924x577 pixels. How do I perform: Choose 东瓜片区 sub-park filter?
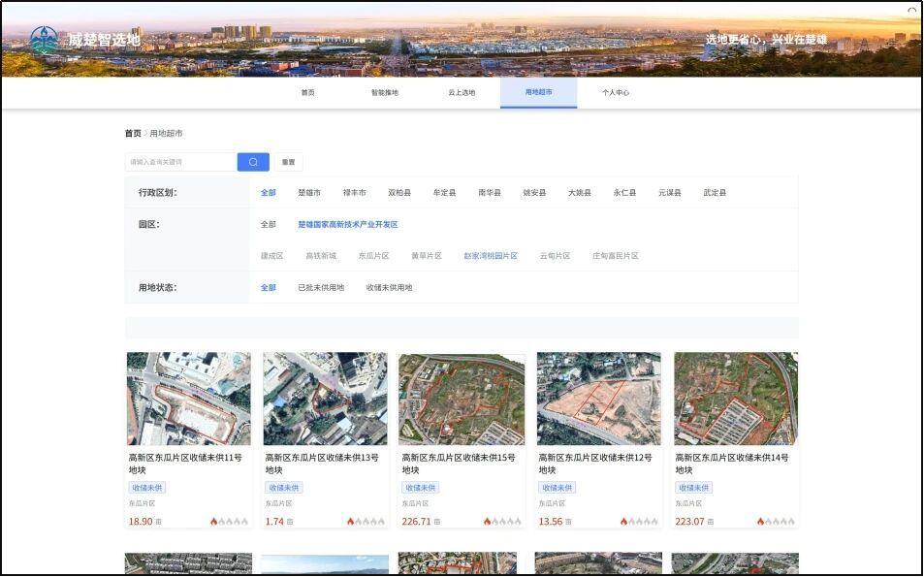373,256
